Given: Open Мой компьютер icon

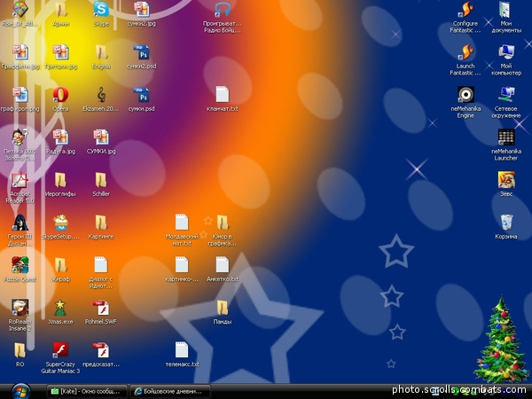Looking at the screenshot, I should coord(506,52).
